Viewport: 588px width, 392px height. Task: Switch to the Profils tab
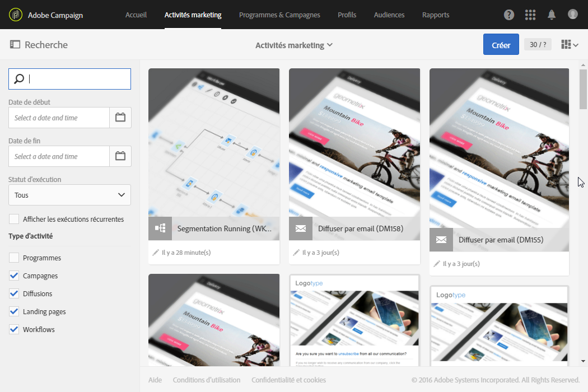pyautogui.click(x=347, y=15)
